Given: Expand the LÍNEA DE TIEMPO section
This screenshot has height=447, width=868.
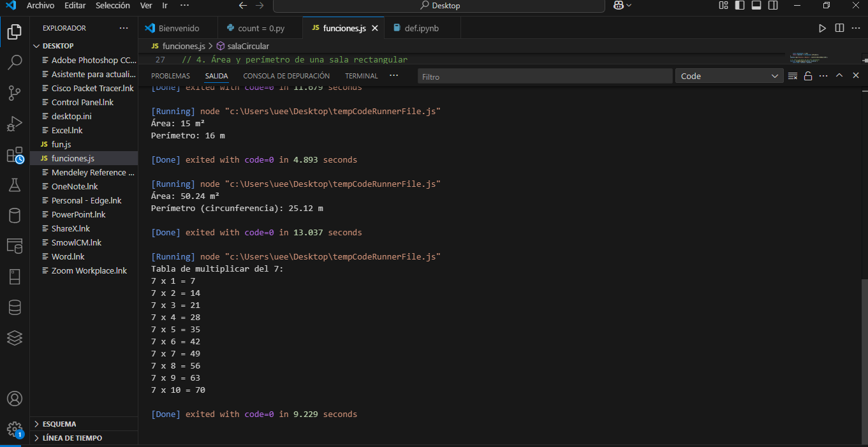Looking at the screenshot, I should (x=84, y=438).
